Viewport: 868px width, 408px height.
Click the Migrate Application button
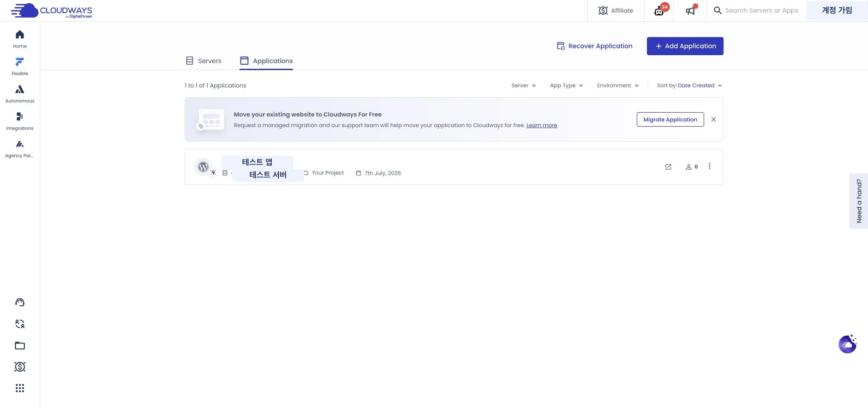point(670,119)
